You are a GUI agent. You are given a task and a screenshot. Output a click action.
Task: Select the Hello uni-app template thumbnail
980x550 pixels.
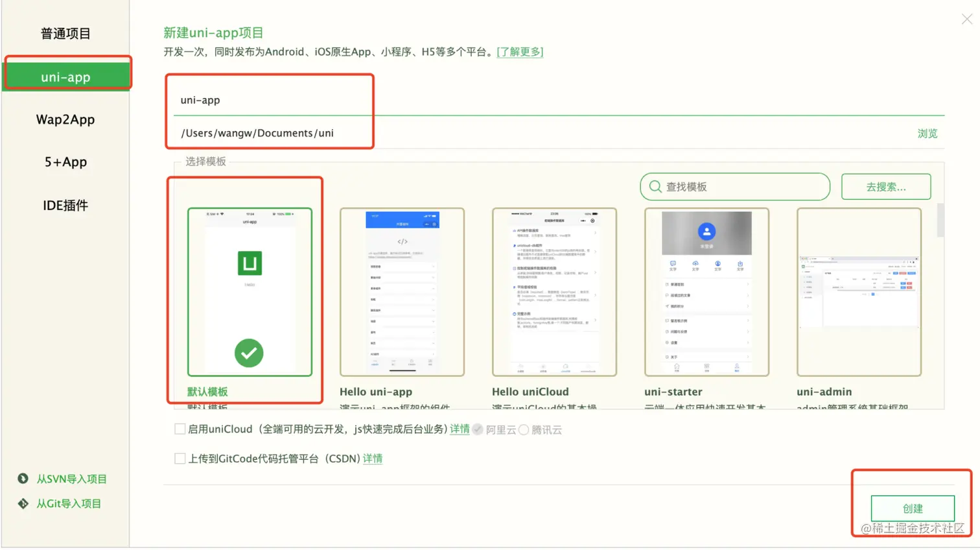(x=402, y=292)
